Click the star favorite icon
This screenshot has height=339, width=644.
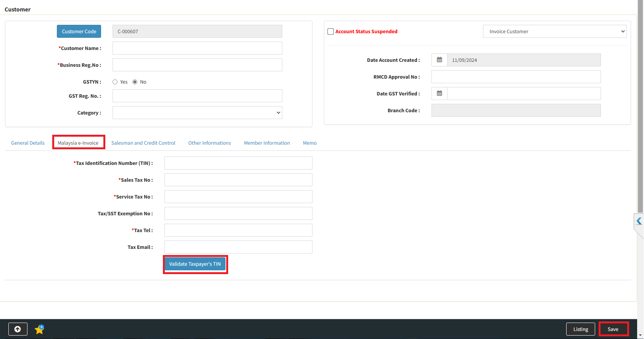coord(39,329)
